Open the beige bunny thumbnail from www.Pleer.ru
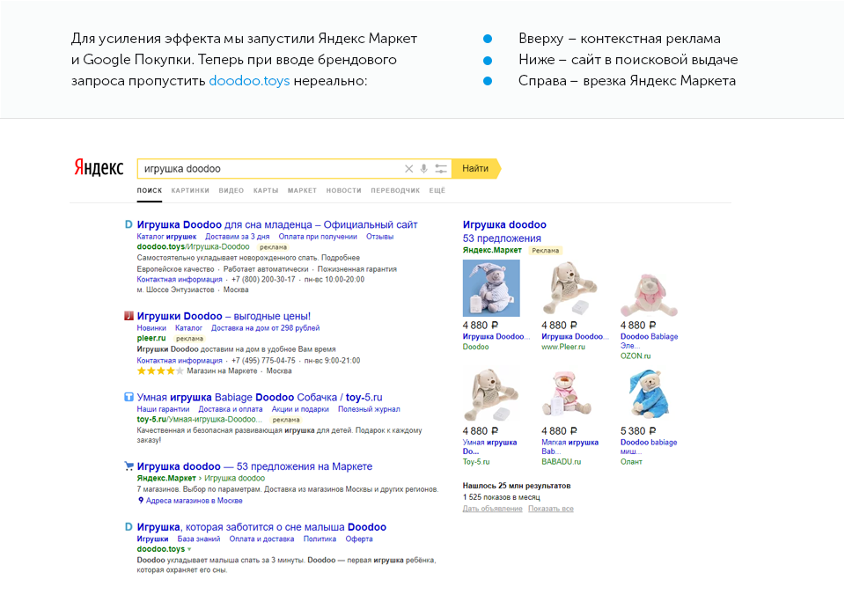 point(570,289)
